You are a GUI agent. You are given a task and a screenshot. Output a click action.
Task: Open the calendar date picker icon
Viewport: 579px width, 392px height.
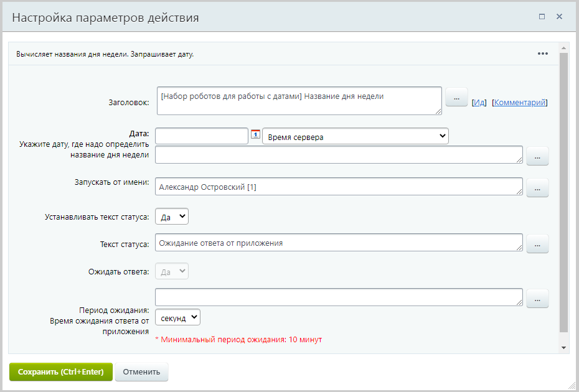click(x=255, y=134)
